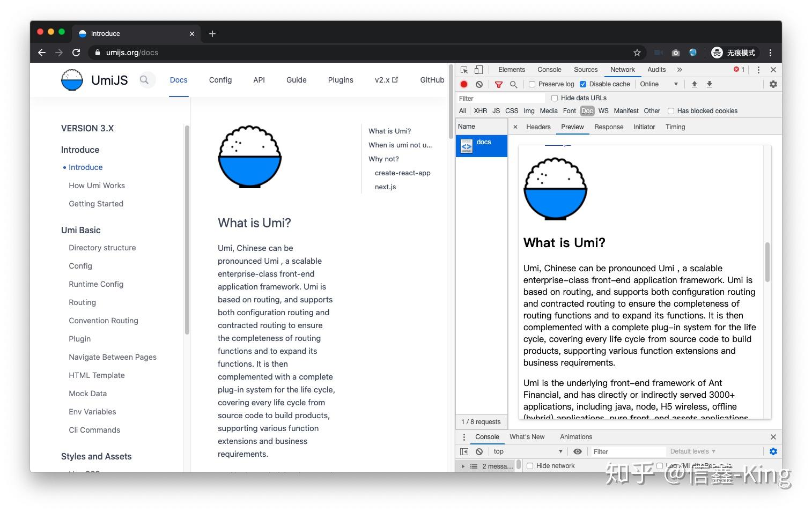Import HAR file with upload arrow icon
Image resolution: width=812 pixels, height=512 pixels.
point(695,84)
